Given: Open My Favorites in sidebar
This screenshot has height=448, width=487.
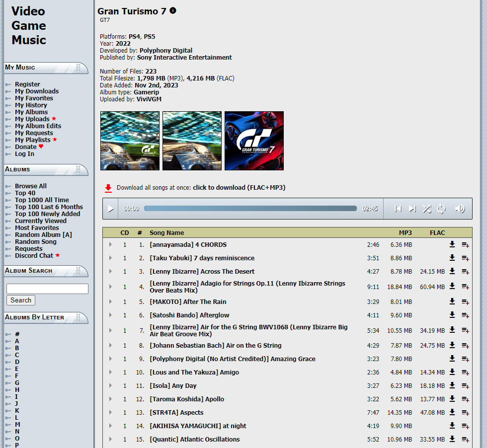Looking at the screenshot, I should [34, 98].
